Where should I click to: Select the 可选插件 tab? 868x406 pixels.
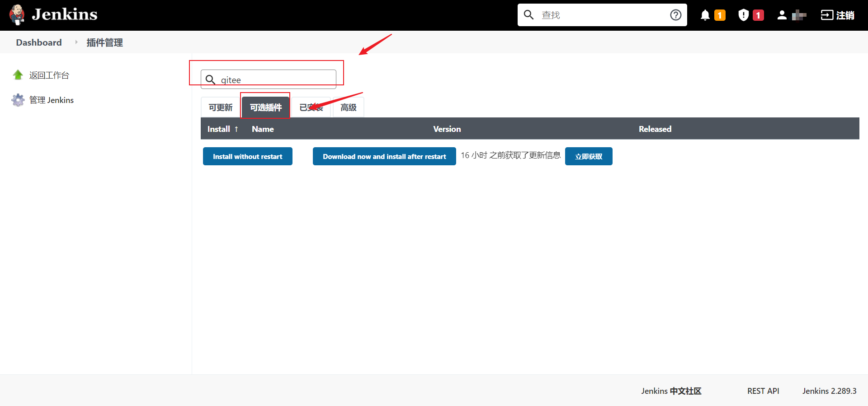tap(265, 107)
